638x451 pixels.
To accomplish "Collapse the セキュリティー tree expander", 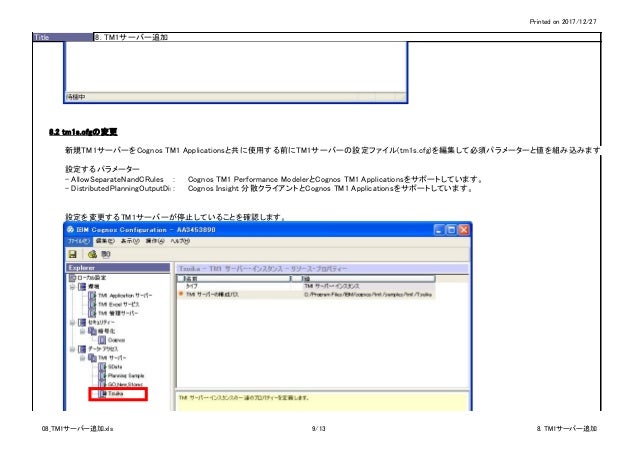I will (x=72, y=323).
